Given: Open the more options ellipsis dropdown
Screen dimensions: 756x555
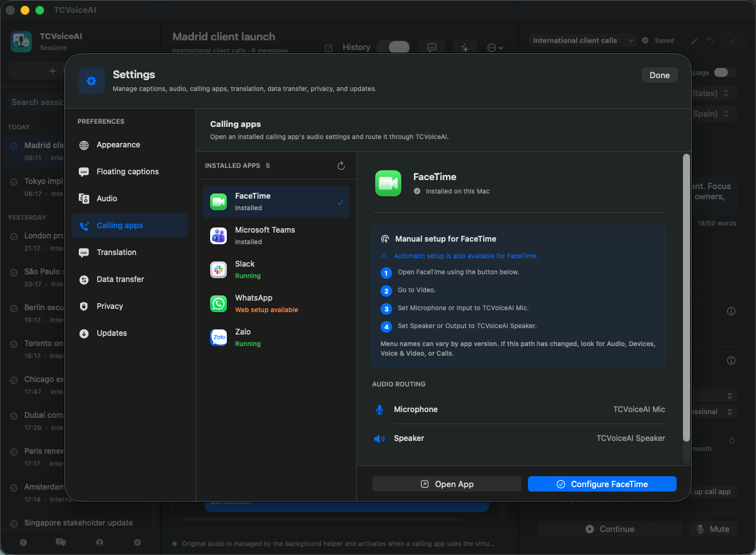Looking at the screenshot, I should point(495,47).
